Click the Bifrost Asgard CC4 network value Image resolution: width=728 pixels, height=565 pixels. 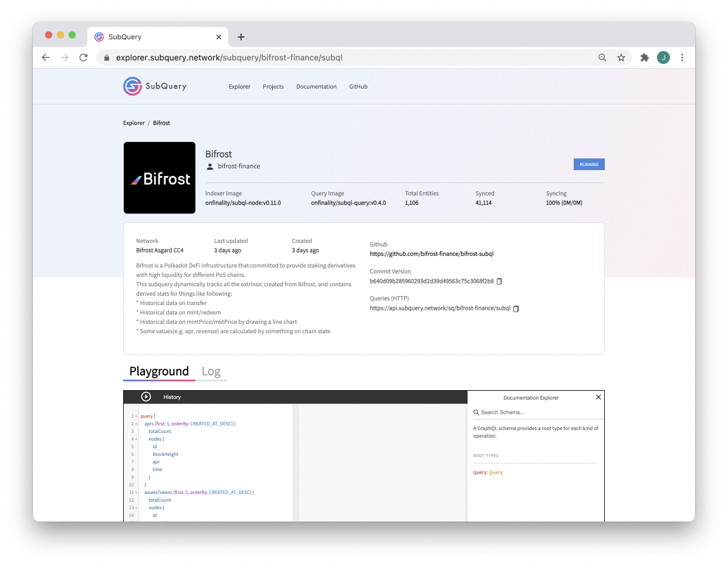(x=160, y=251)
